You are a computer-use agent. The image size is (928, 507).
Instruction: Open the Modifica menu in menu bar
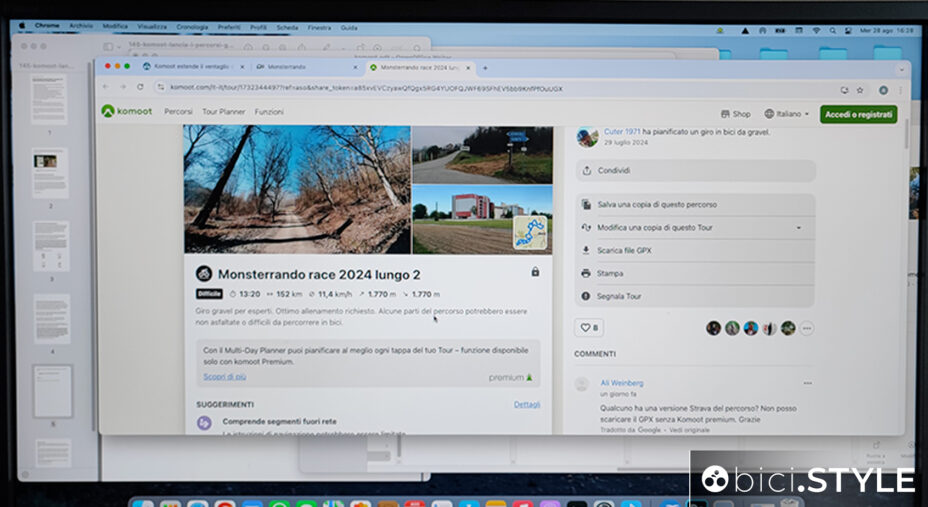tap(115, 27)
